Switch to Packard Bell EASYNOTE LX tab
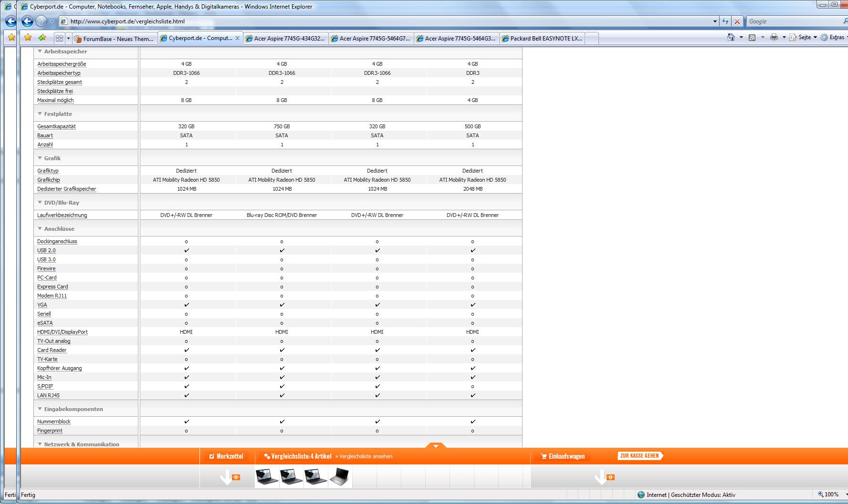This screenshot has width=848, height=504. [x=542, y=39]
